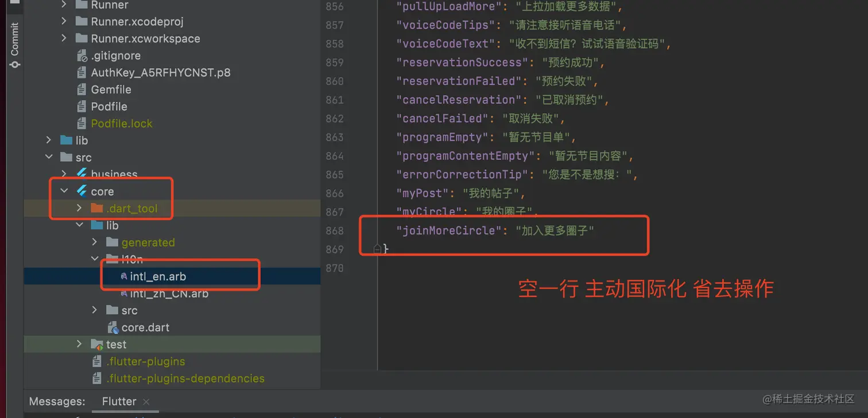Screen dimensions: 868x418
Task: Select Podfile.lock in the project tree
Action: 122,123
